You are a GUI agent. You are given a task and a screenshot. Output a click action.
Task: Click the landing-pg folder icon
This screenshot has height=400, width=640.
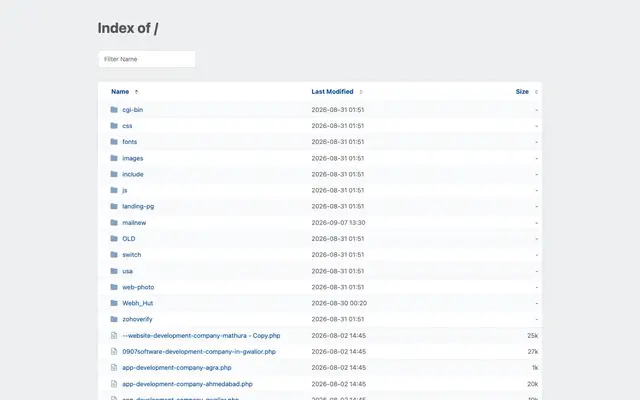coord(114,206)
